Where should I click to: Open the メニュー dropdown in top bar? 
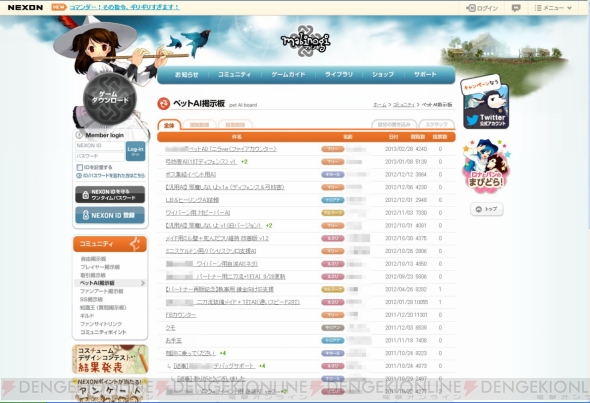coord(553,8)
